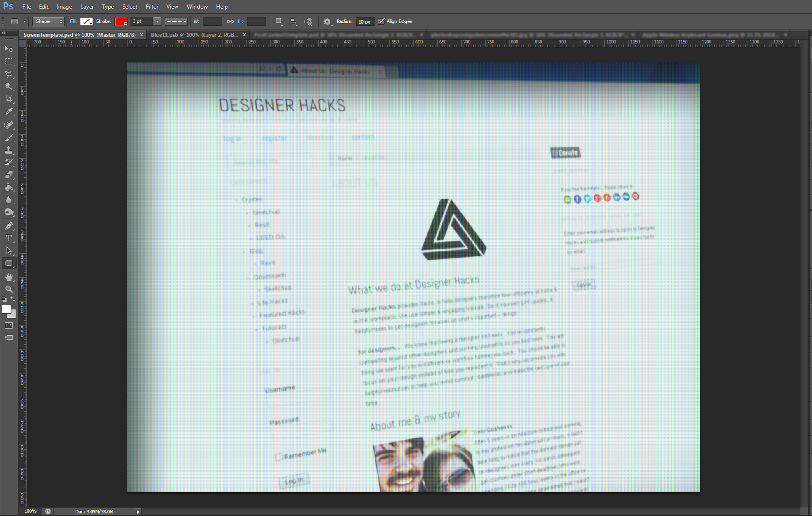Select the Paint Bucket tool
Image resolution: width=812 pixels, height=516 pixels.
(9, 187)
